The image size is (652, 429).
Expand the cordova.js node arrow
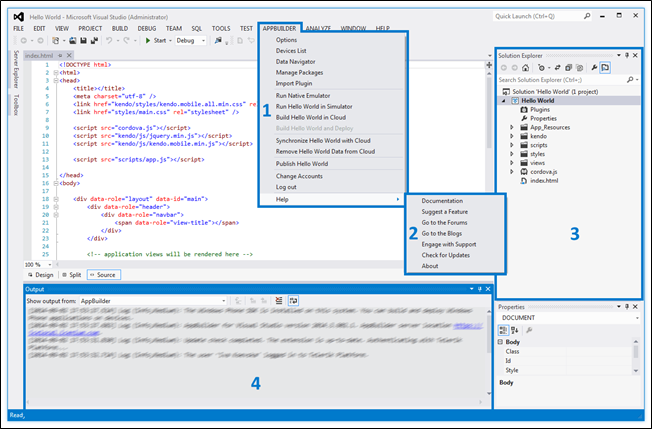coord(512,172)
